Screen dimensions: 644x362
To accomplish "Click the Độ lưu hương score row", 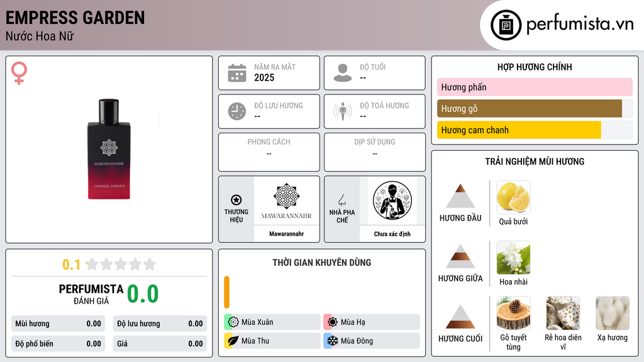I will pyautogui.click(x=160, y=324).
